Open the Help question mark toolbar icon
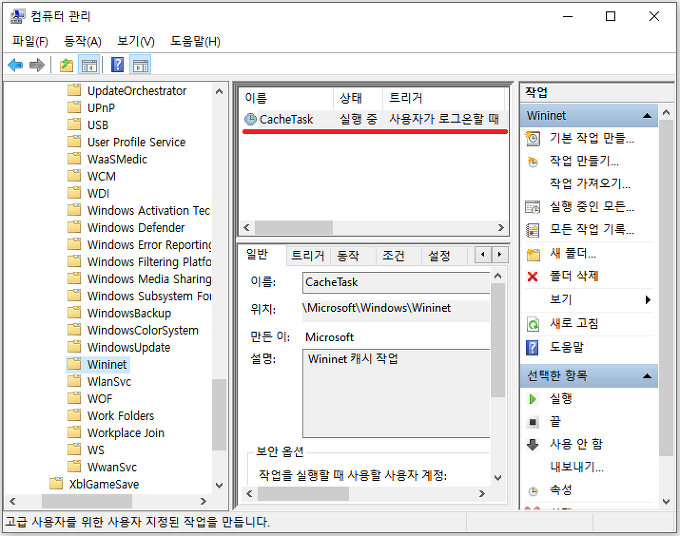This screenshot has width=680, height=536. [118, 65]
